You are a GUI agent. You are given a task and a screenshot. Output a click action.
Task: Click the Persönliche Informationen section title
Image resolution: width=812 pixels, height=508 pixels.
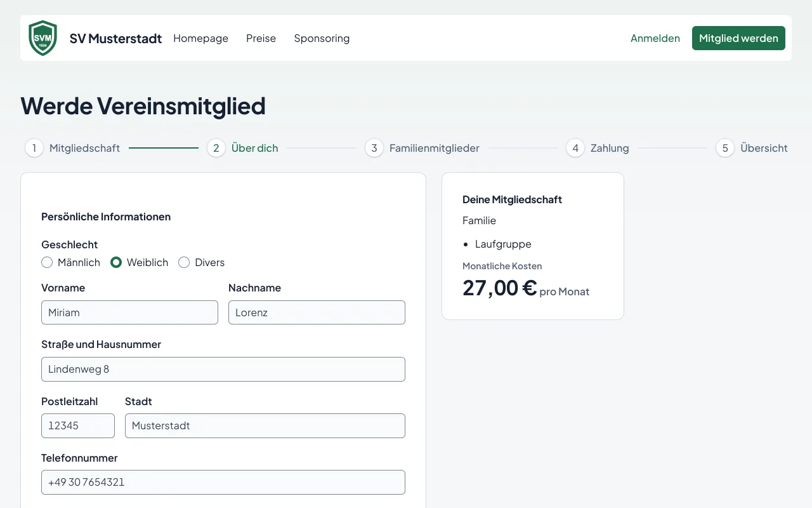(x=106, y=217)
